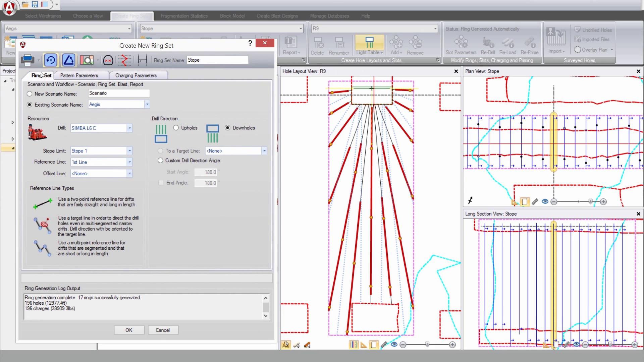The image size is (644, 362).
Task: Click the measure ruler icon in Plan View
Action: (x=535, y=201)
